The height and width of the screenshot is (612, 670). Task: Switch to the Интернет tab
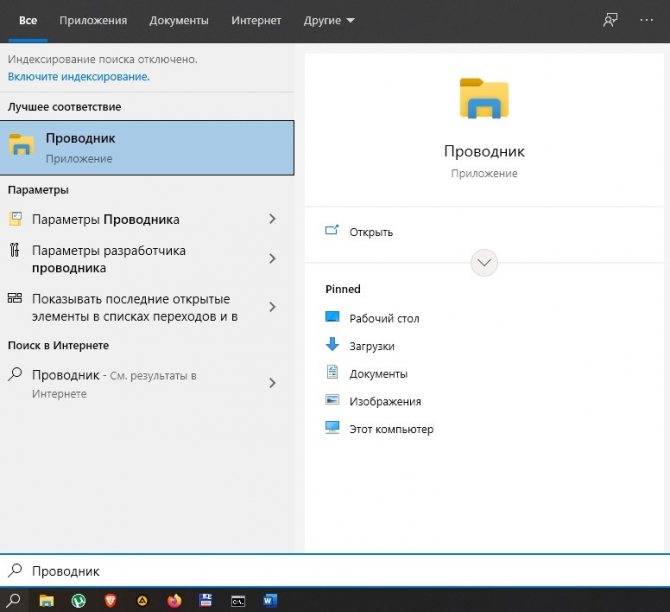[256, 21]
